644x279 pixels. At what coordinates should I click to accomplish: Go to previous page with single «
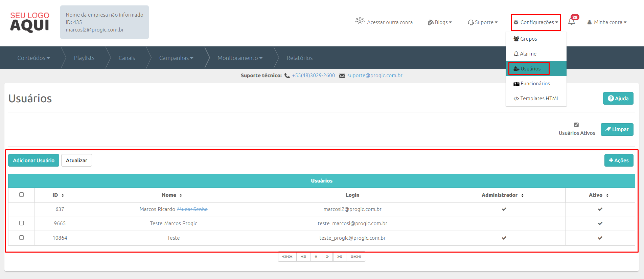(x=316, y=257)
